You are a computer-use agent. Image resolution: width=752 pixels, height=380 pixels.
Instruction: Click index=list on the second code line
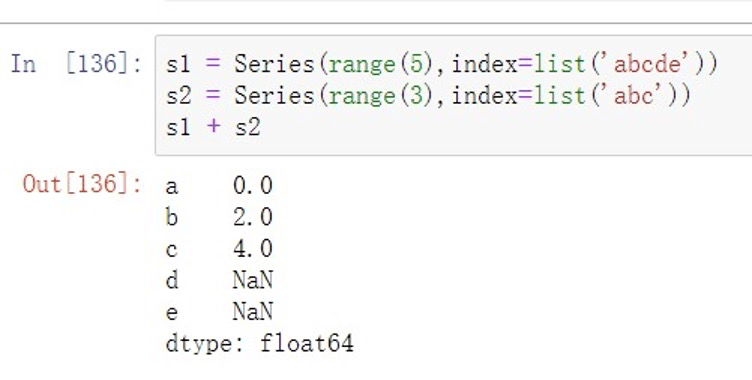(519, 95)
